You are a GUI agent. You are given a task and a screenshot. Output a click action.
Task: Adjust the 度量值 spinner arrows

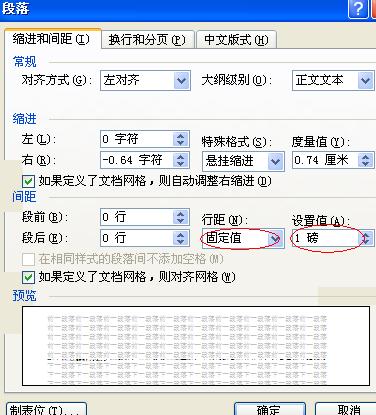[366, 160]
